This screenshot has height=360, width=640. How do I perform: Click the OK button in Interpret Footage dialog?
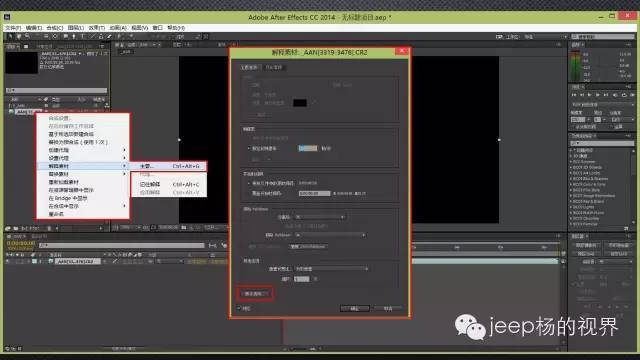pos(354,309)
